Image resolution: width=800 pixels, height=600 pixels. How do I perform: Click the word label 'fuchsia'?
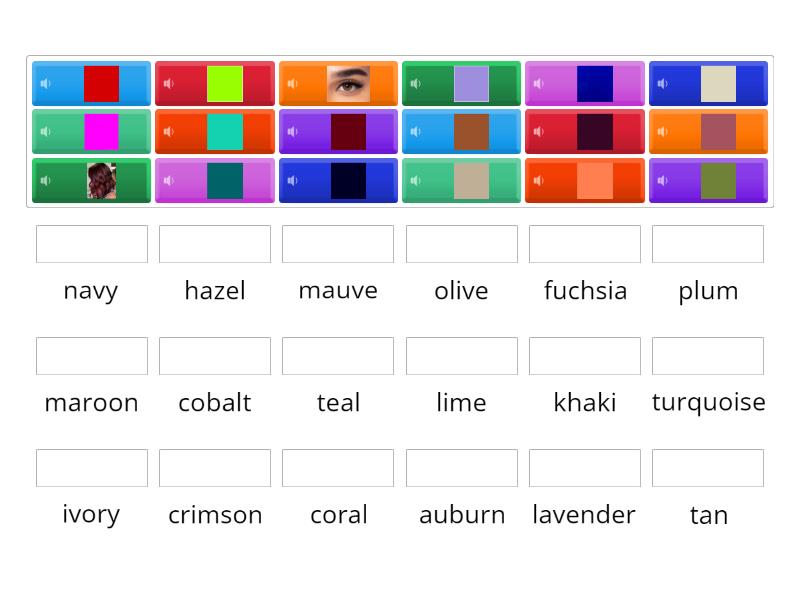585,290
